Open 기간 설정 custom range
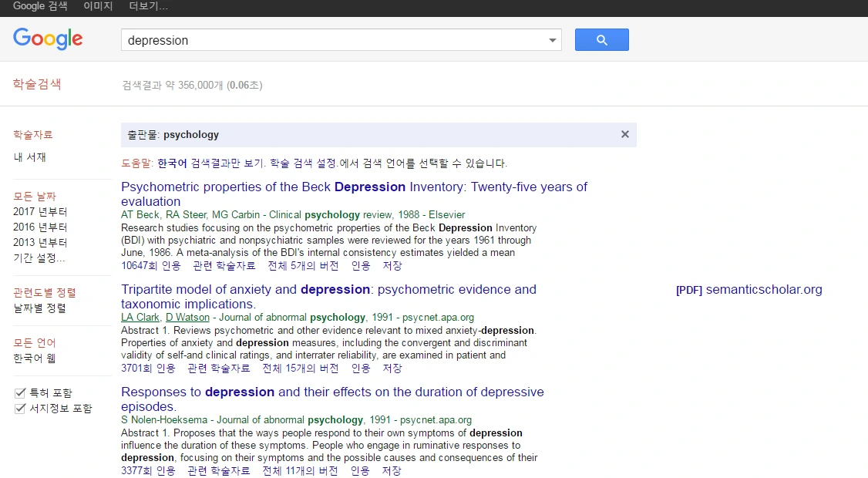This screenshot has width=868, height=478. point(39,258)
